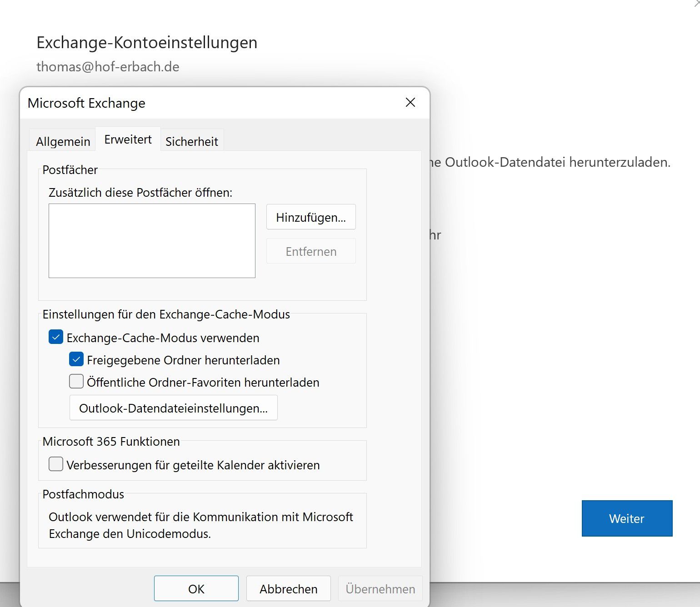Click Weiter in Exchange-Kontoeinstellungen window

click(x=627, y=518)
